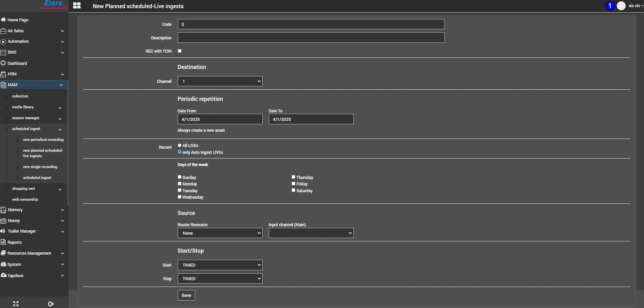
Task: Click the Reports document icon
Action: pos(3,242)
